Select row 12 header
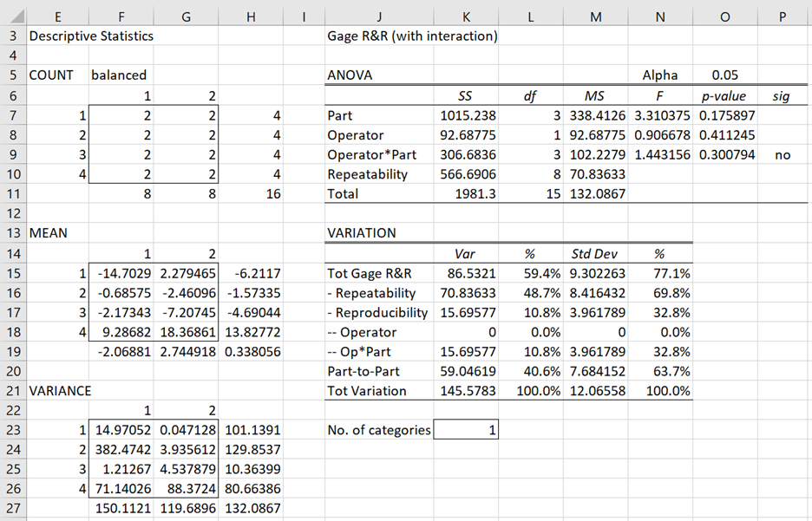This screenshot has width=812, height=521. coord(13,213)
